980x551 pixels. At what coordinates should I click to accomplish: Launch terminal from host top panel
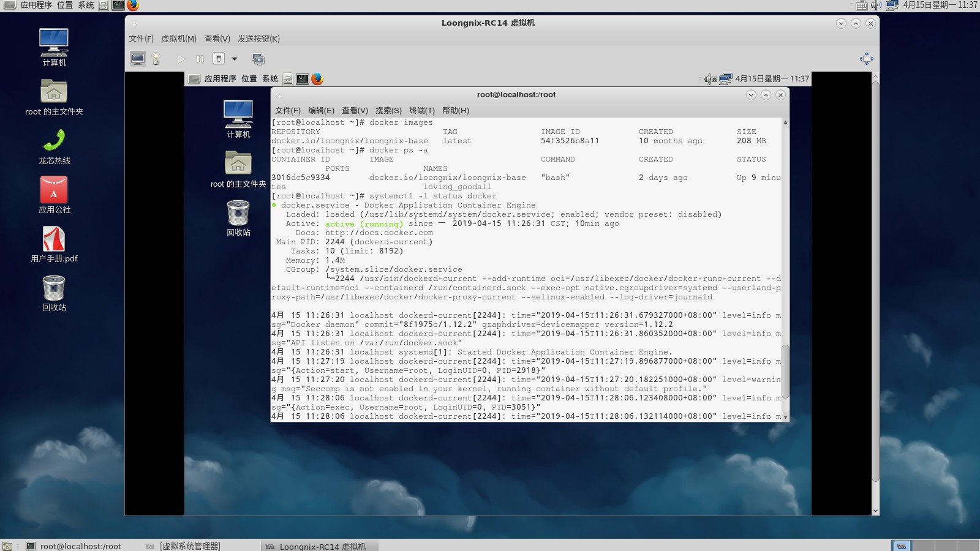[118, 6]
